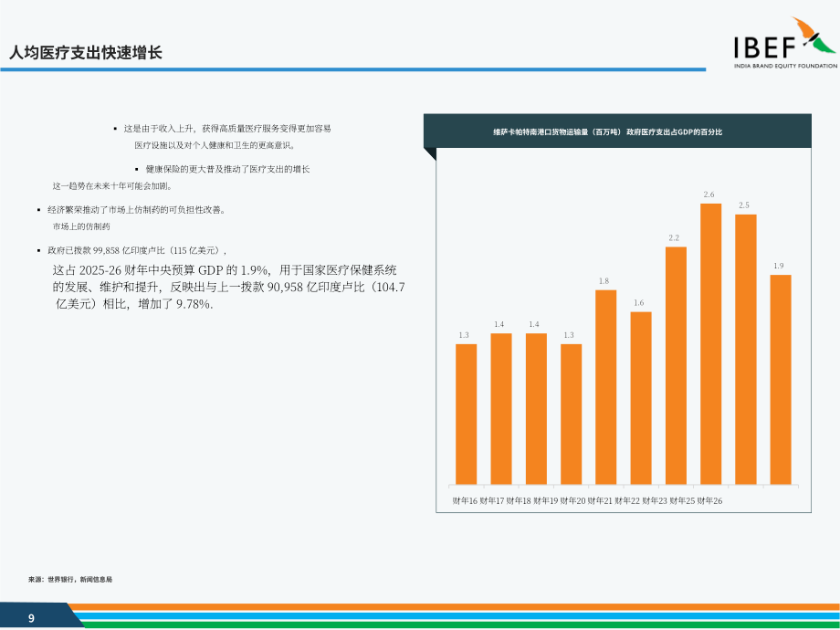
Task: Click the bar labeled 2.6
Action: [711, 344]
